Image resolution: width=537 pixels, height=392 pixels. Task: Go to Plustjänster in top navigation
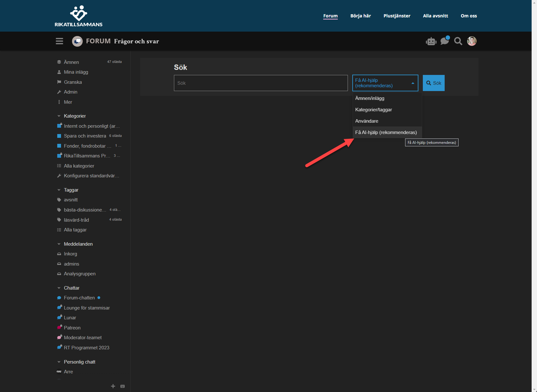397,16
